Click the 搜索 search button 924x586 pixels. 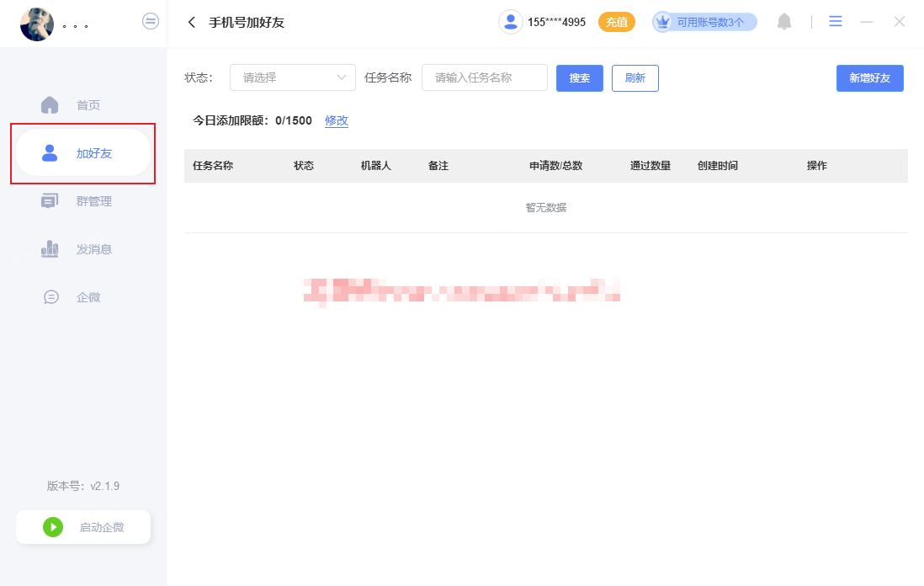coord(579,77)
